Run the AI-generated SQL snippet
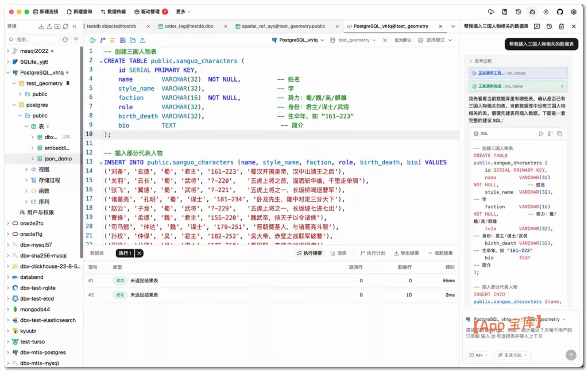The height and width of the screenshot is (372, 588). tap(541, 133)
